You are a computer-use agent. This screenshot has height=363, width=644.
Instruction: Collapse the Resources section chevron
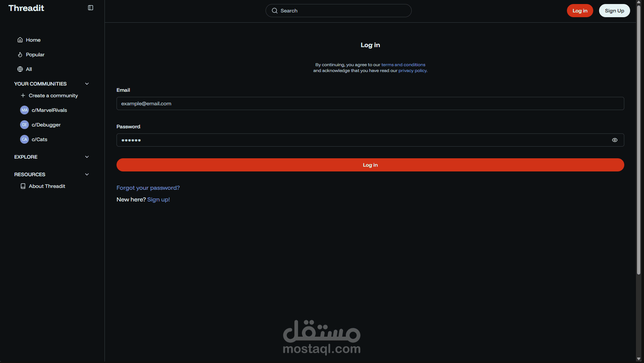pyautogui.click(x=87, y=174)
